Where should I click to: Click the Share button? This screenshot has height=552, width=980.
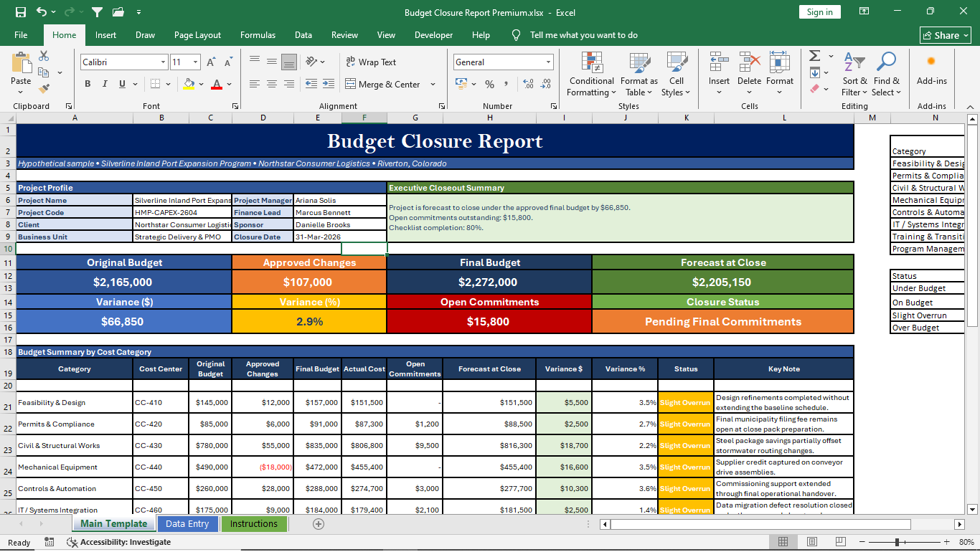[x=946, y=35]
